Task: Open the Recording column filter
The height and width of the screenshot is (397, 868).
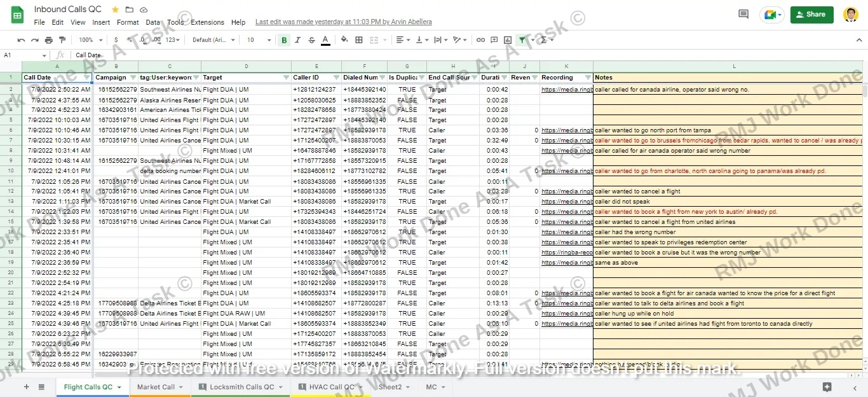Action: pos(588,78)
